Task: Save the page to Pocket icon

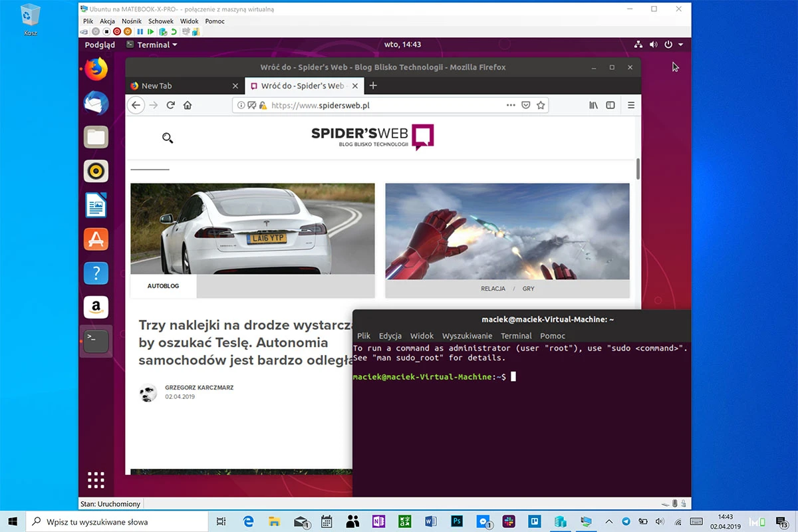Action: point(525,105)
